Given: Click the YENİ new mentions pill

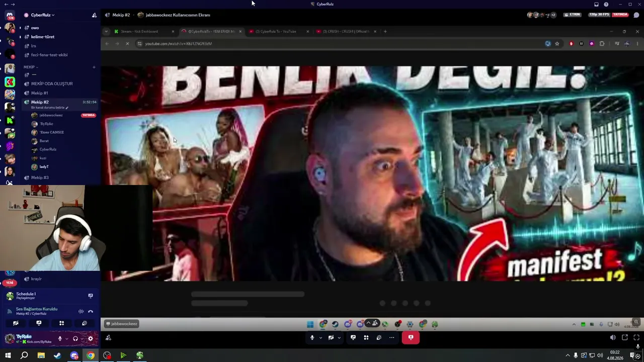Looking at the screenshot, I should click(10, 283).
